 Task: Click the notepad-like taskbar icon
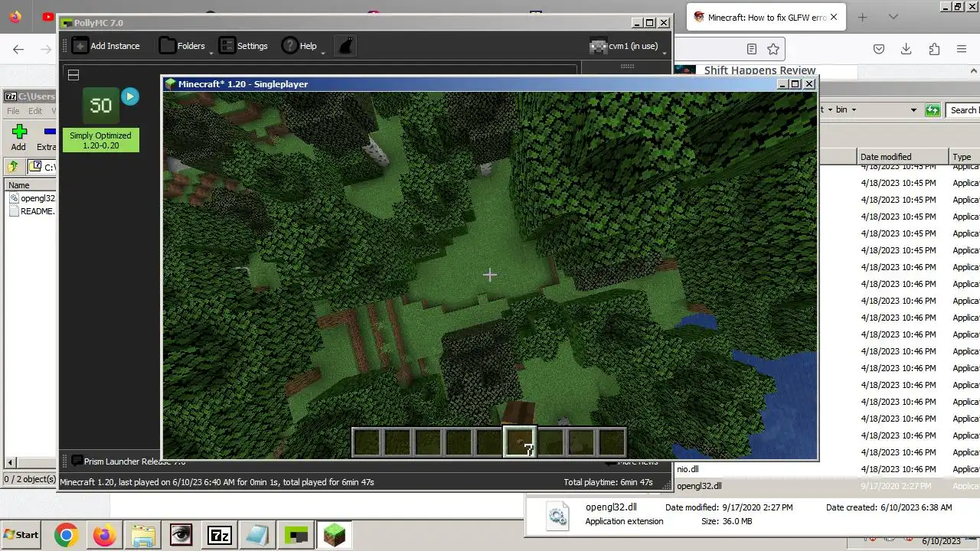[257, 535]
